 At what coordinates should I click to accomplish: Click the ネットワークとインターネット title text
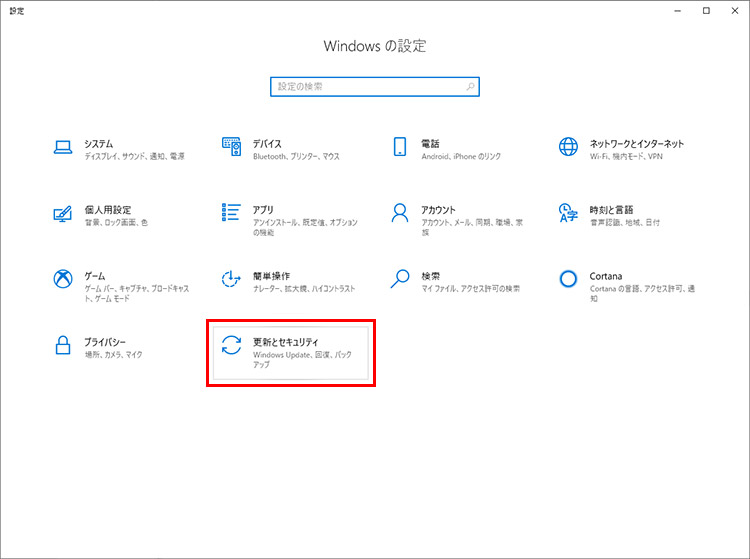click(637, 143)
